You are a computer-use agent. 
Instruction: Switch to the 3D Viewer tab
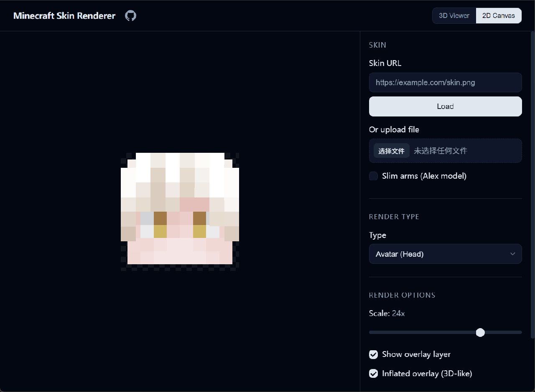coord(454,16)
